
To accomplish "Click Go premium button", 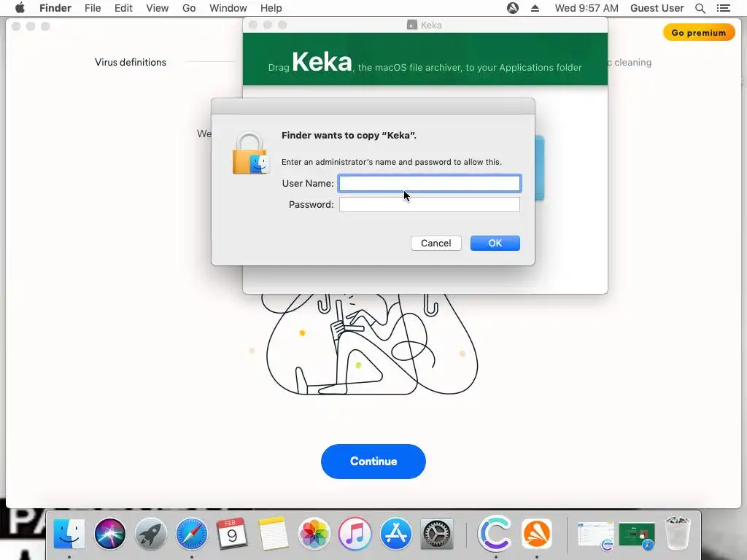I will (x=698, y=32).
